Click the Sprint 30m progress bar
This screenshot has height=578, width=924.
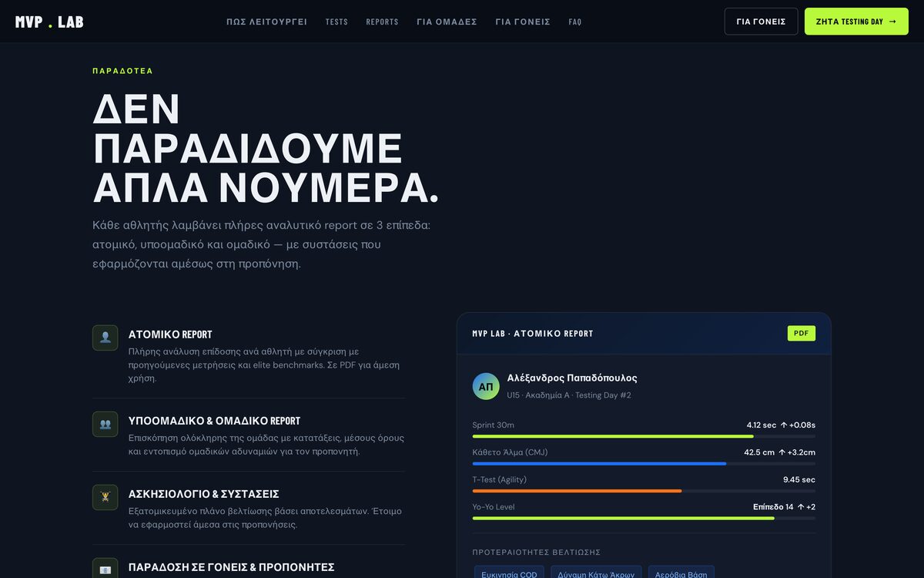pyautogui.click(x=644, y=436)
